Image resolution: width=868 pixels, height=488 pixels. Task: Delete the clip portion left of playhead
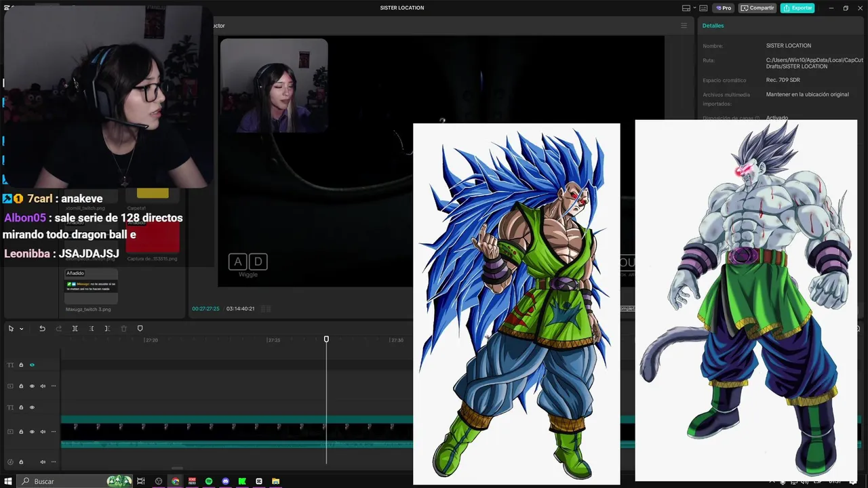coord(92,329)
